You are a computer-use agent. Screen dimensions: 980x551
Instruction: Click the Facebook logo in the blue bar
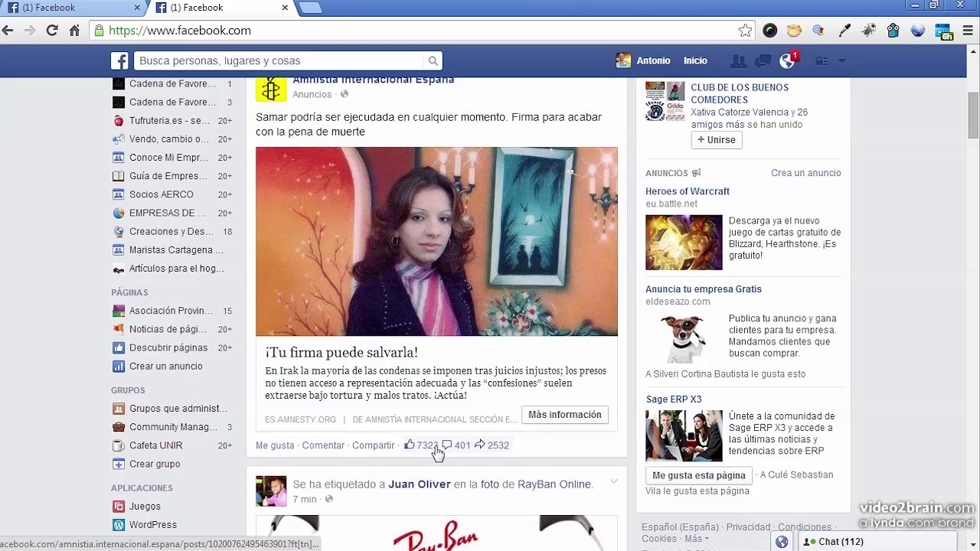(x=119, y=61)
